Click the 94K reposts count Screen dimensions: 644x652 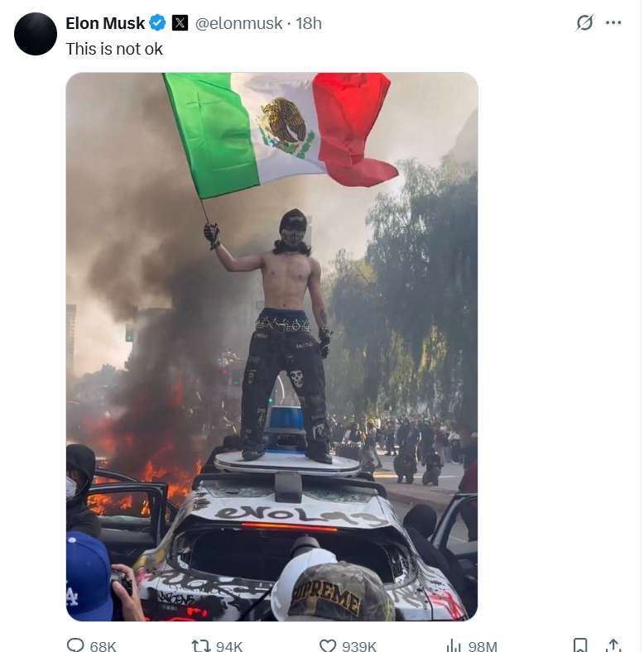(x=229, y=646)
